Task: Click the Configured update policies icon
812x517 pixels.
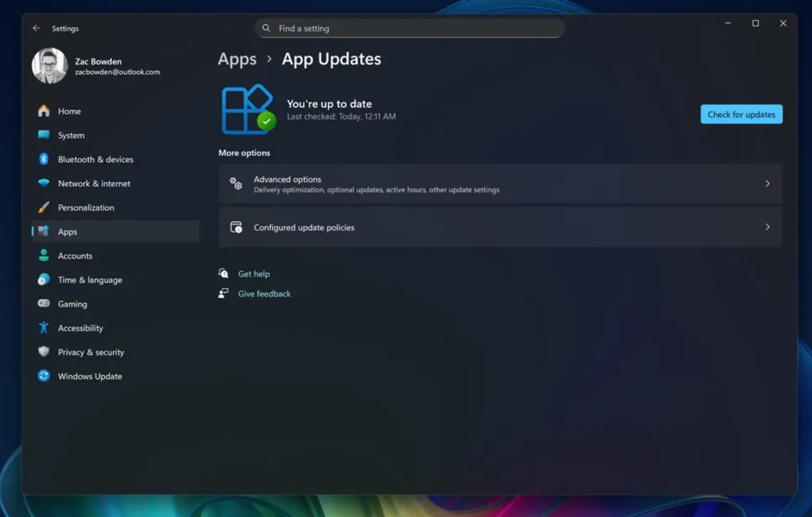Action: tap(236, 227)
